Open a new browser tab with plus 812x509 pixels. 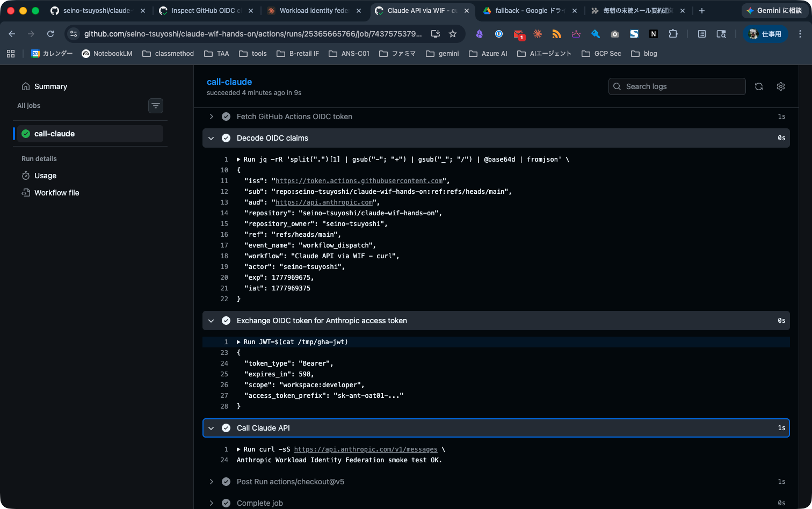(x=702, y=11)
